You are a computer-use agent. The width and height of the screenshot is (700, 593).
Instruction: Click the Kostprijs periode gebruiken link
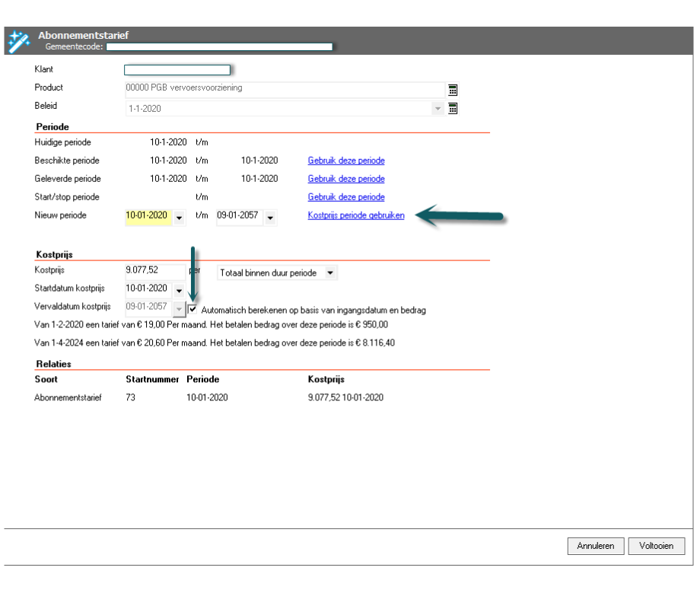click(356, 215)
